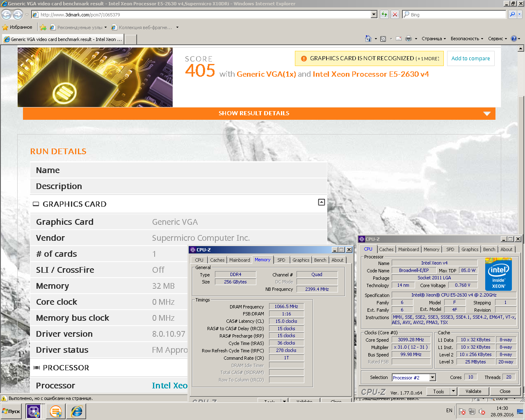Stop page loading with red X icon
The height and width of the screenshot is (420, 525).
(x=395, y=14)
